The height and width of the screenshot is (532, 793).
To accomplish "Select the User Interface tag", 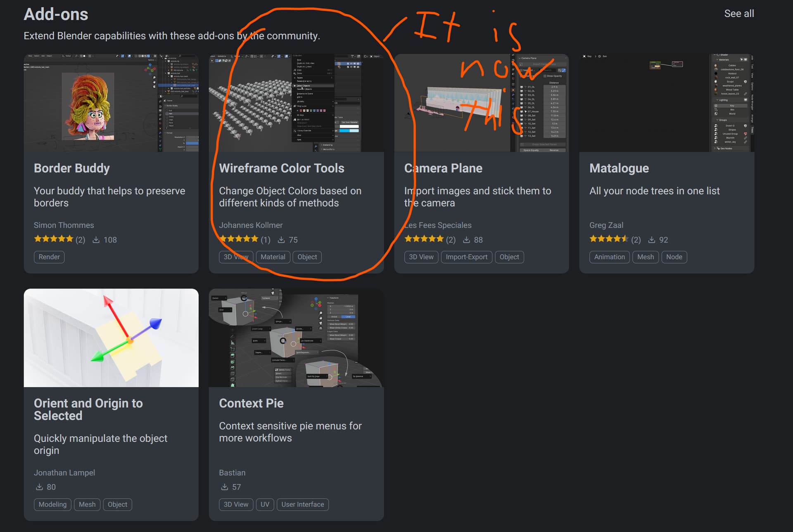I will click(x=303, y=504).
